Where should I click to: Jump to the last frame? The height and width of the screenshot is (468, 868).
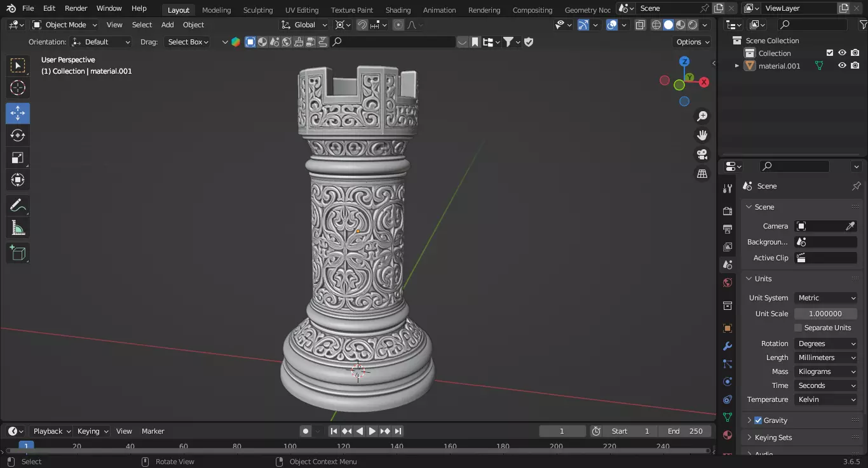pos(398,431)
